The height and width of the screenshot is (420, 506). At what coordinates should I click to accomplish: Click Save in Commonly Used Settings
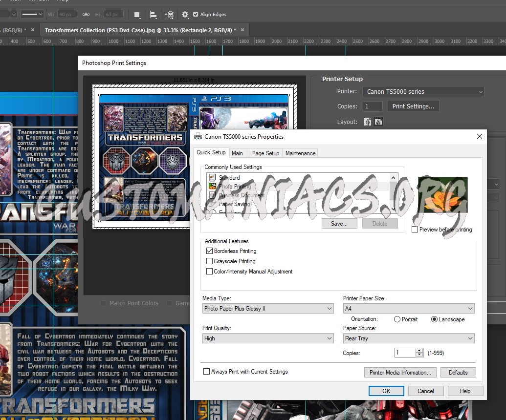click(339, 223)
